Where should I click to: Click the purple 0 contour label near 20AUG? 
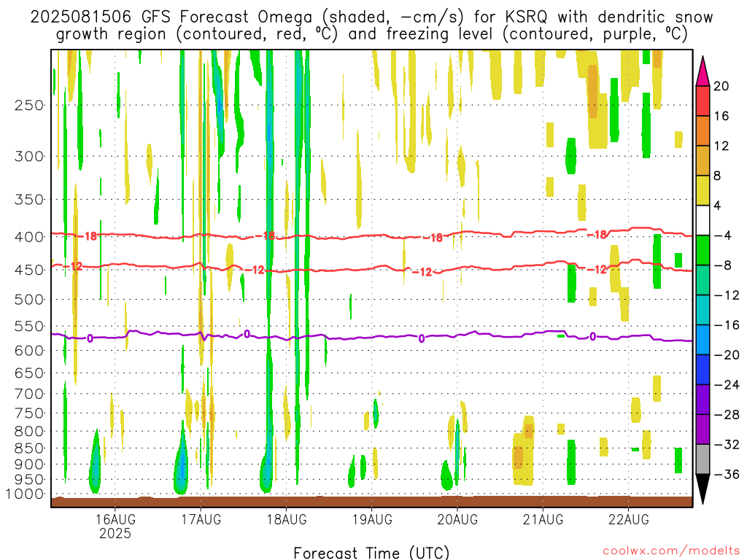point(422,338)
